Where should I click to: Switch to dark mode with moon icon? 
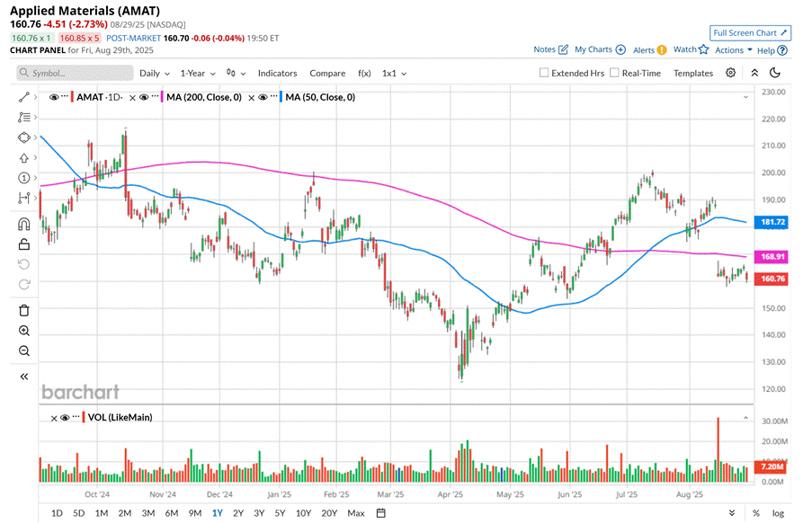pyautogui.click(x=775, y=73)
